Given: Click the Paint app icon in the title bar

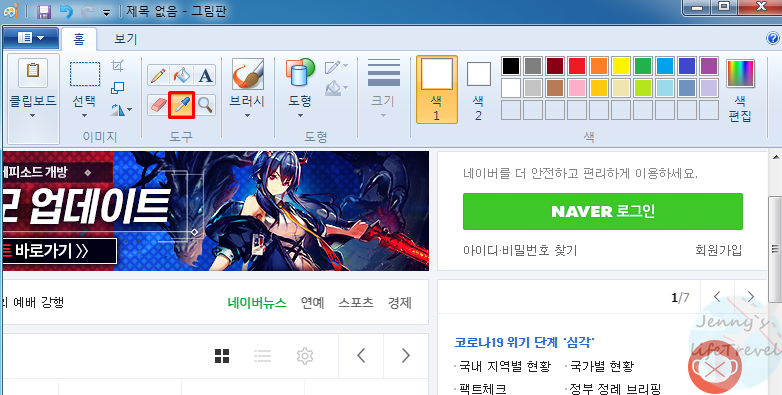Looking at the screenshot, I should tap(11, 10).
